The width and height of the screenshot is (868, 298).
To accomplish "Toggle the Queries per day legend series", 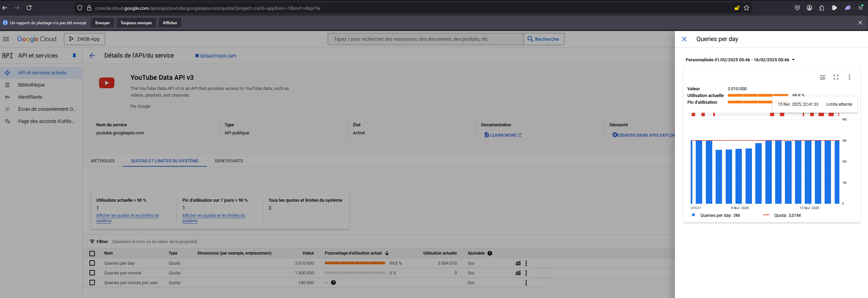I will [715, 216].
